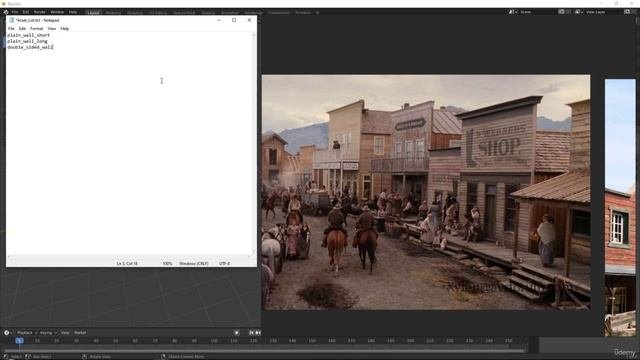Click the Notepad document icon in title bar
Viewport: 640px width, 360px height.
(x=11, y=20)
